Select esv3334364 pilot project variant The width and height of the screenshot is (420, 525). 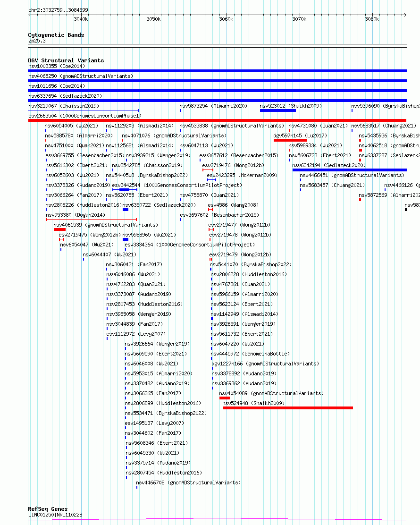click(x=190, y=245)
